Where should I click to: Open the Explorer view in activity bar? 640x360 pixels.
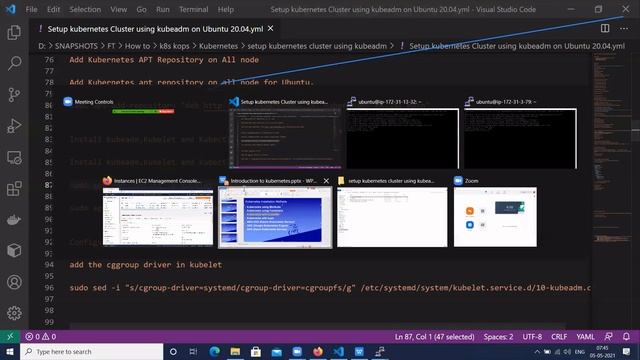[14, 32]
